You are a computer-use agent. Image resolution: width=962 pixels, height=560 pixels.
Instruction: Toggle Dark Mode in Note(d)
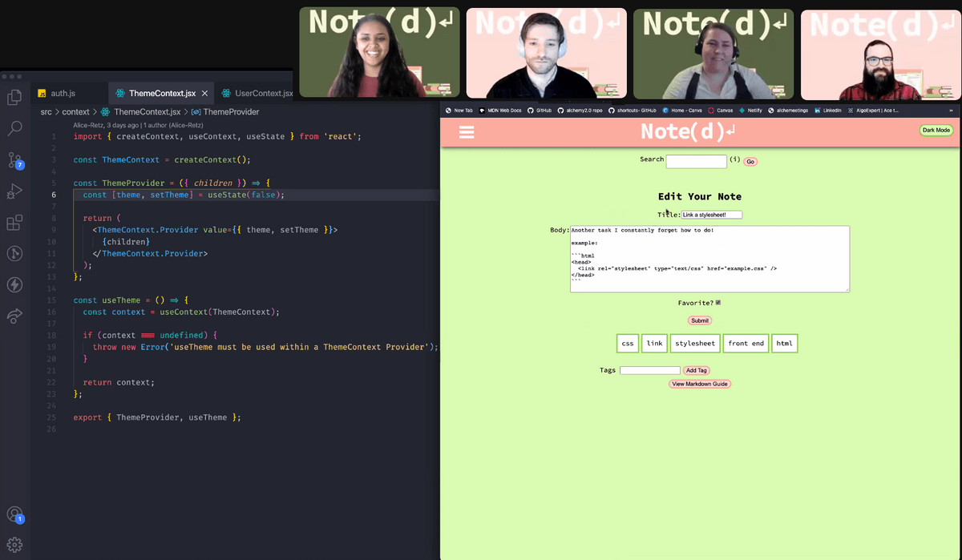936,130
